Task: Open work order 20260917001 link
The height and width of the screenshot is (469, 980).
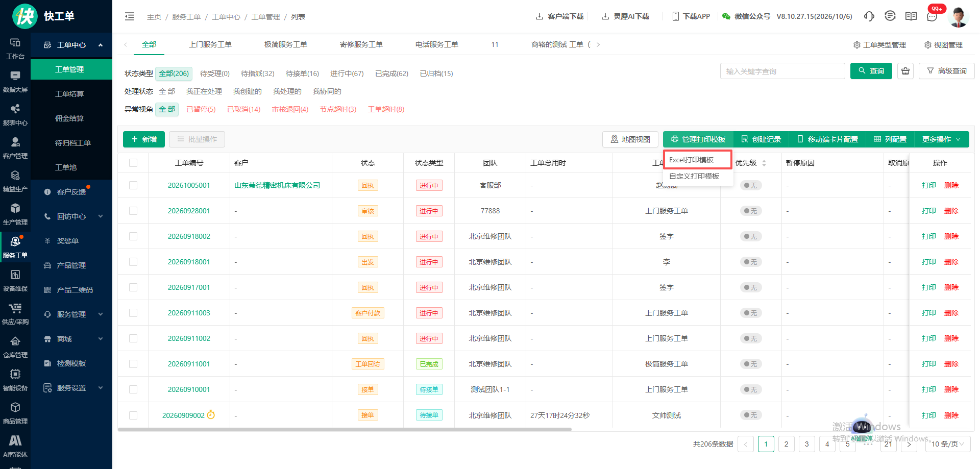Action: click(x=189, y=287)
